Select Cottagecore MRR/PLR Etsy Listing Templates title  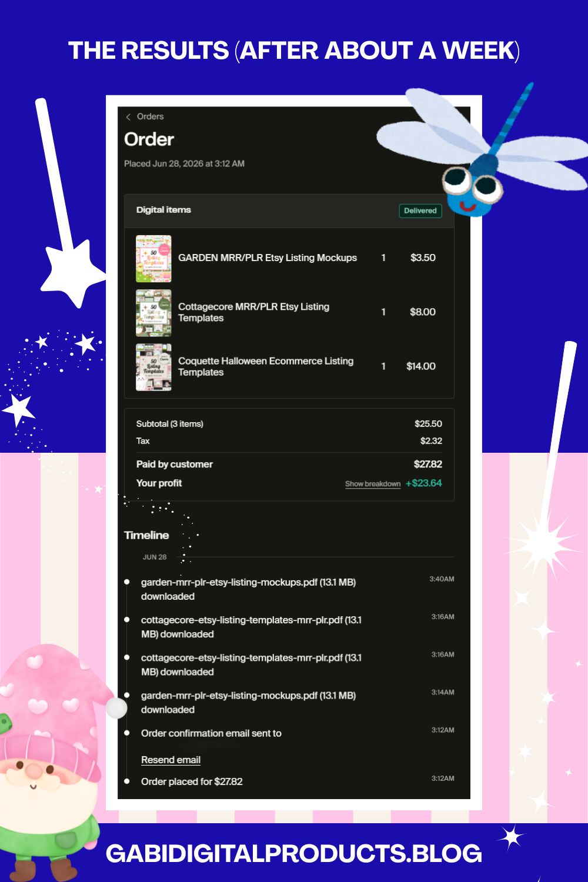tap(253, 312)
